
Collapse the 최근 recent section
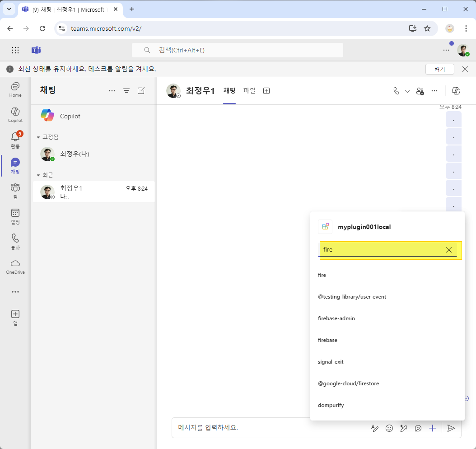38,175
